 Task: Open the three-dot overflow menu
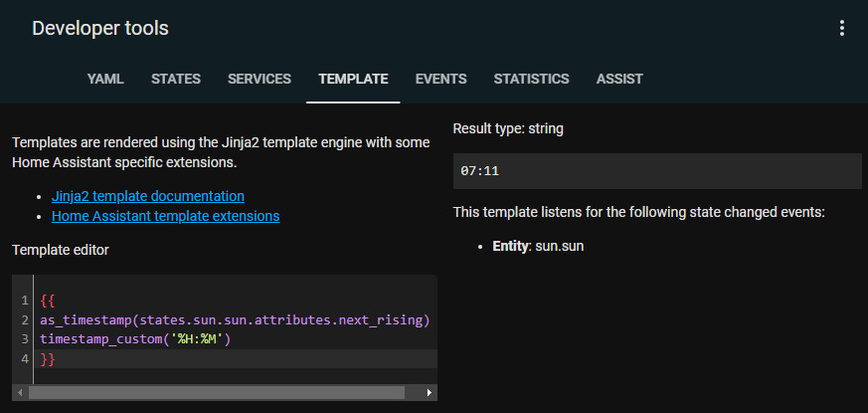841,28
